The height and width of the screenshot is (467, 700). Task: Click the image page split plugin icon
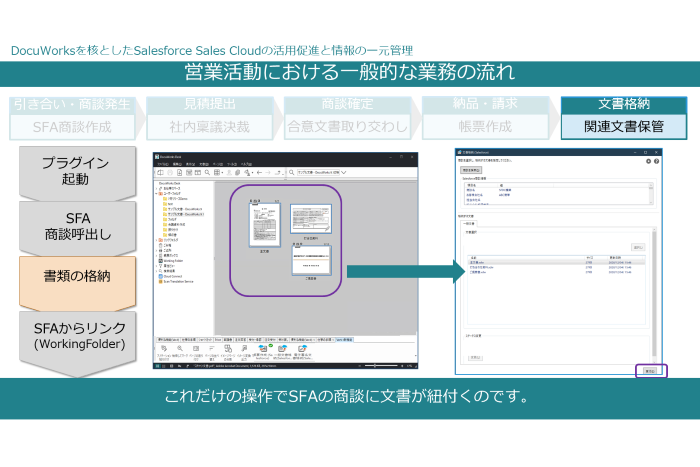pyautogui.click(x=228, y=348)
